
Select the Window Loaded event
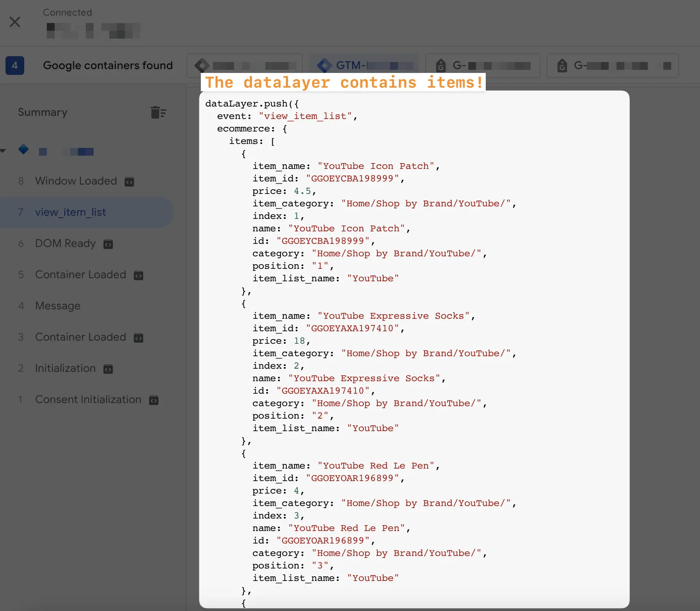[76, 181]
